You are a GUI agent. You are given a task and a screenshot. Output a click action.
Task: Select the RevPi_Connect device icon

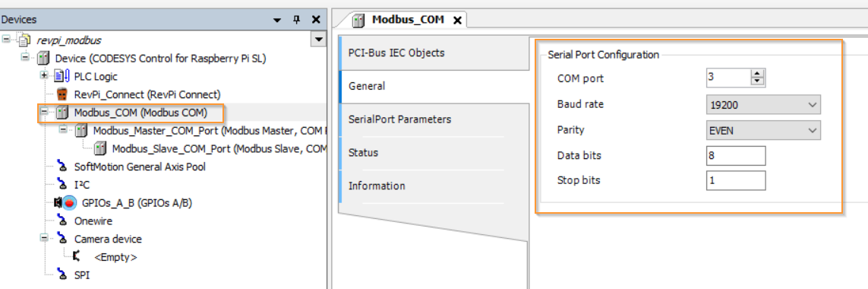tap(62, 94)
